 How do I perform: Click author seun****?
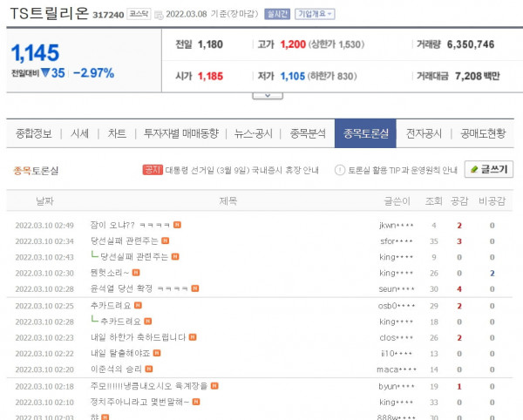point(397,289)
